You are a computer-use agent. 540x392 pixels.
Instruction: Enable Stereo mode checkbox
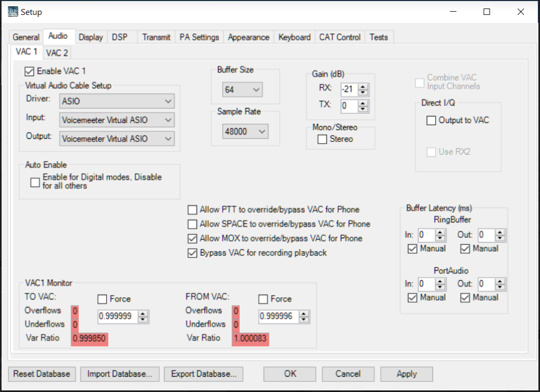point(322,139)
